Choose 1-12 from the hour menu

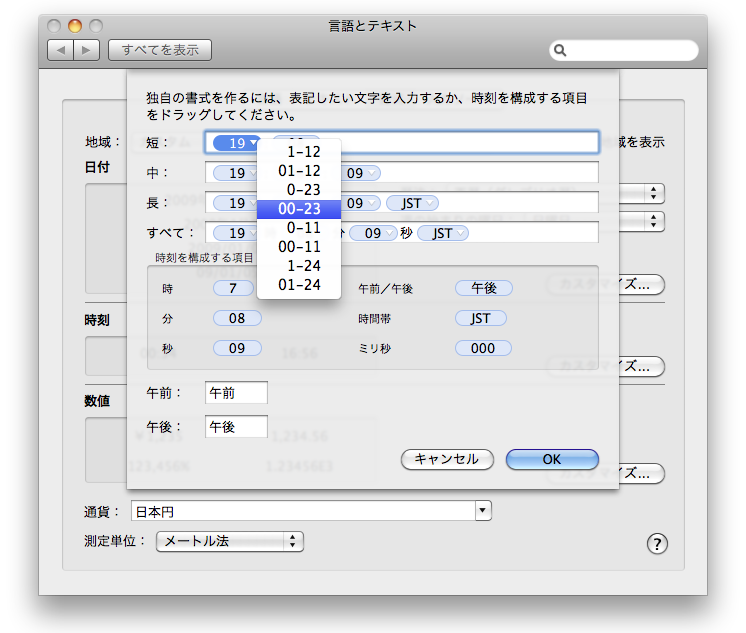click(x=299, y=152)
